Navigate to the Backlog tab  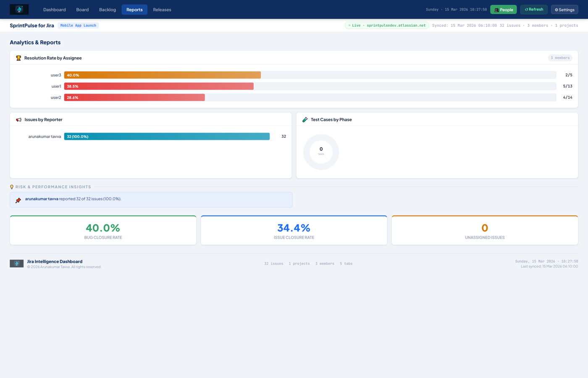point(107,9)
